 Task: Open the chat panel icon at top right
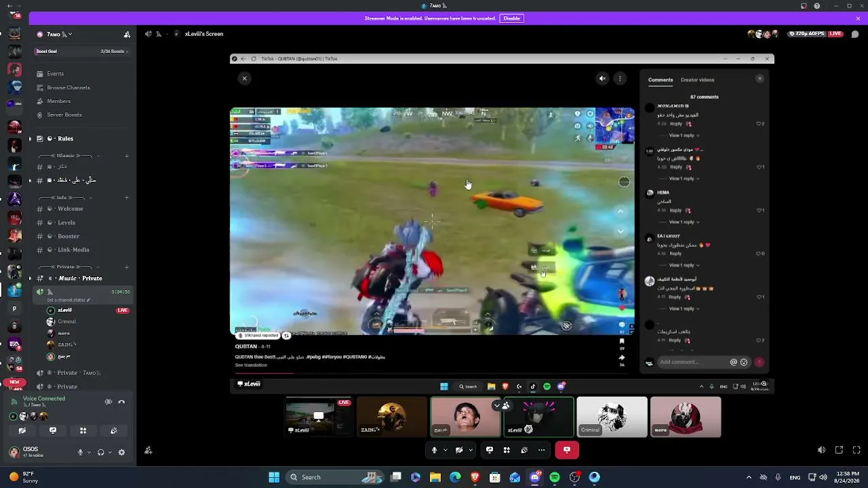[855, 34]
